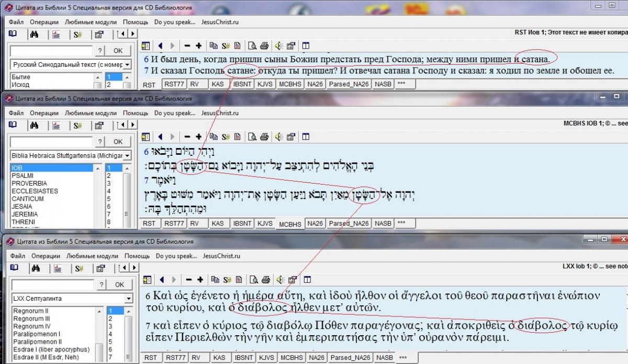The height and width of the screenshot is (364, 628).
Task: Select PROVERBIA in the Hebrew book list
Action: (x=29, y=184)
